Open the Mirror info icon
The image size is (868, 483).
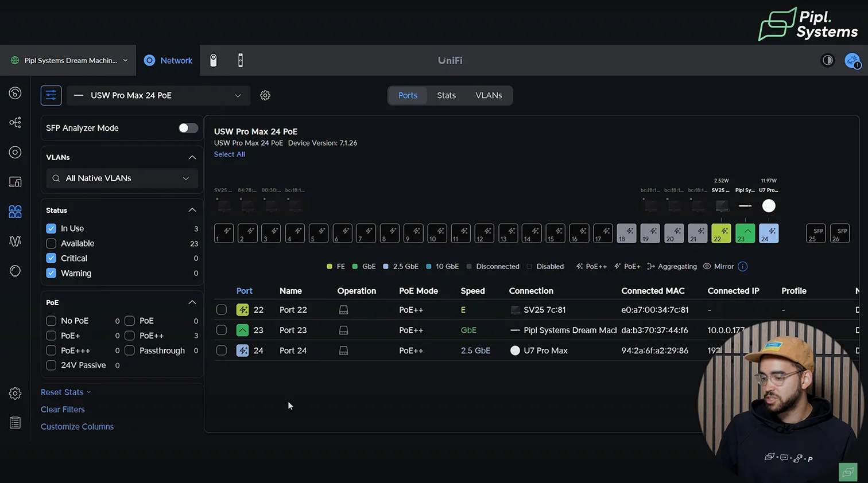pos(742,266)
